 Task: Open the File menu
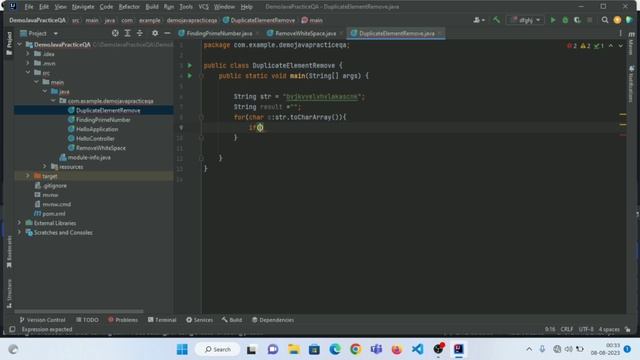coord(29,7)
